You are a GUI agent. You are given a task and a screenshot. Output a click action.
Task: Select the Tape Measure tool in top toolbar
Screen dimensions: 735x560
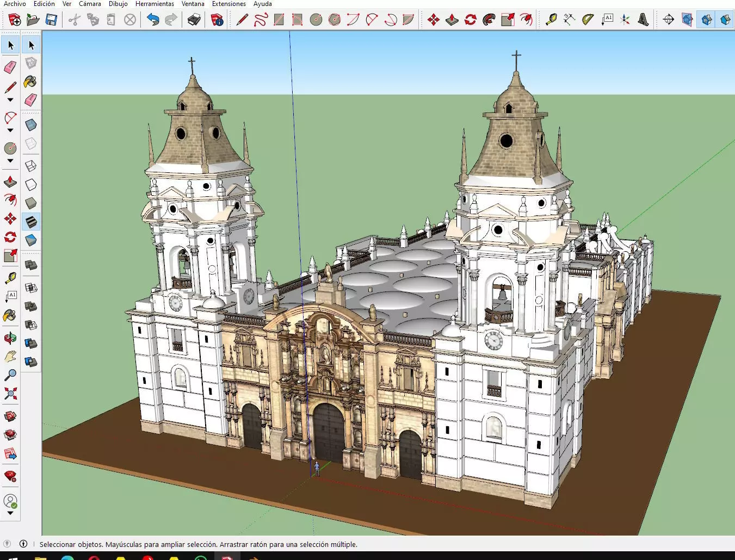pos(551,20)
